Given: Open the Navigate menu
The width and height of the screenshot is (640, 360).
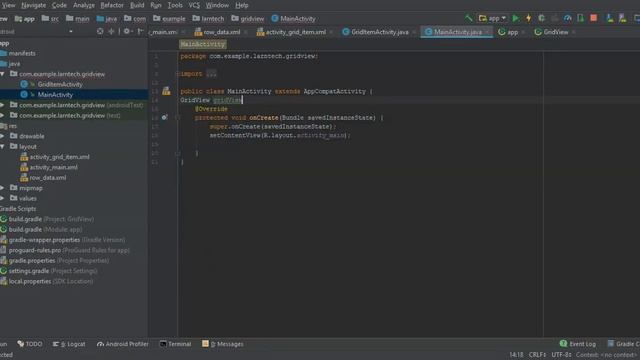Looking at the screenshot, I should coord(33,5).
